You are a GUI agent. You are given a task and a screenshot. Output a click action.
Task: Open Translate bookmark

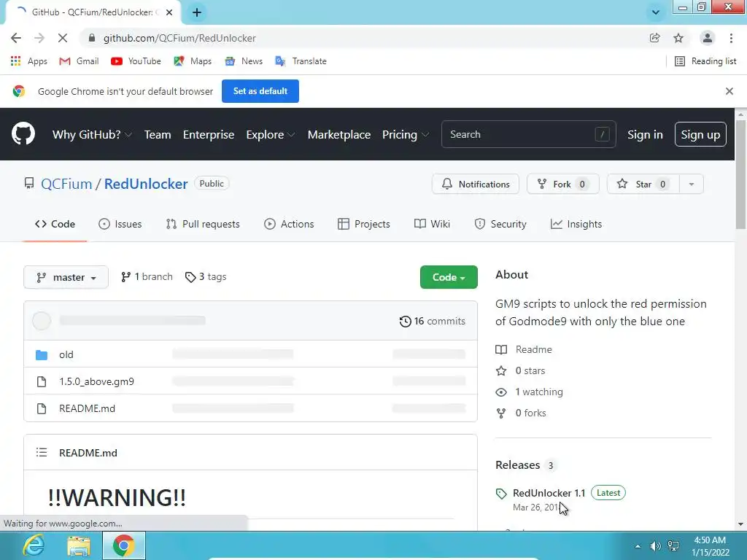(301, 61)
